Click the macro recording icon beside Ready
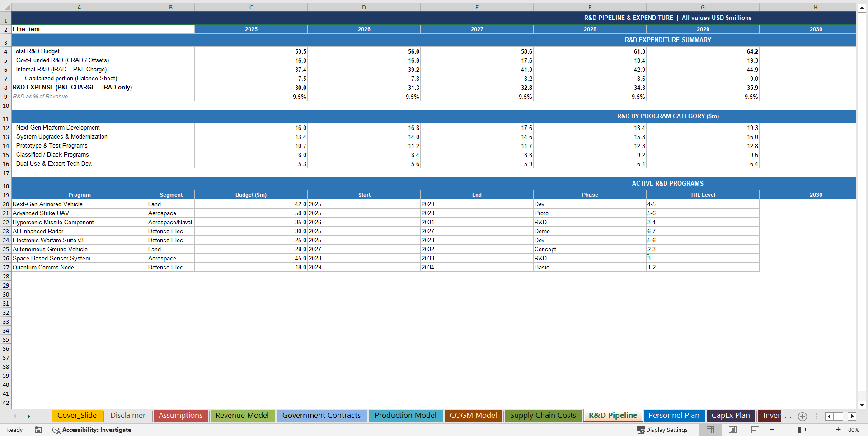This screenshot has height=436, width=868. click(x=38, y=430)
